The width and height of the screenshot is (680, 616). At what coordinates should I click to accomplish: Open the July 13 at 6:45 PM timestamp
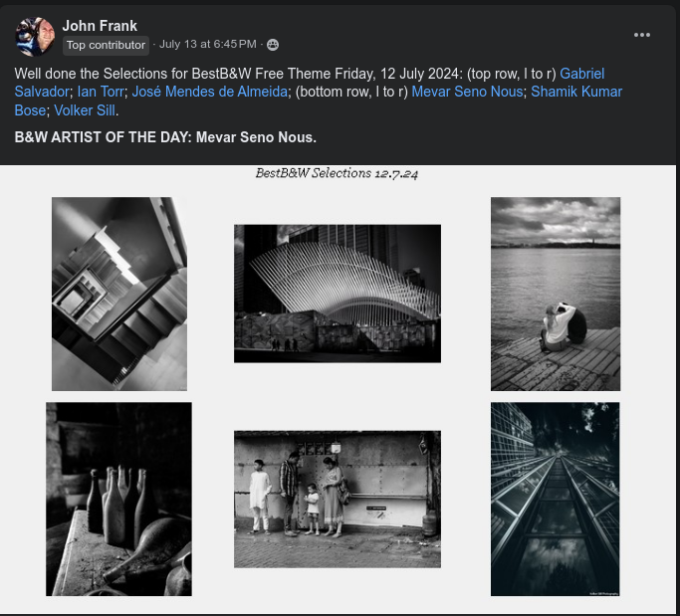coord(207,45)
